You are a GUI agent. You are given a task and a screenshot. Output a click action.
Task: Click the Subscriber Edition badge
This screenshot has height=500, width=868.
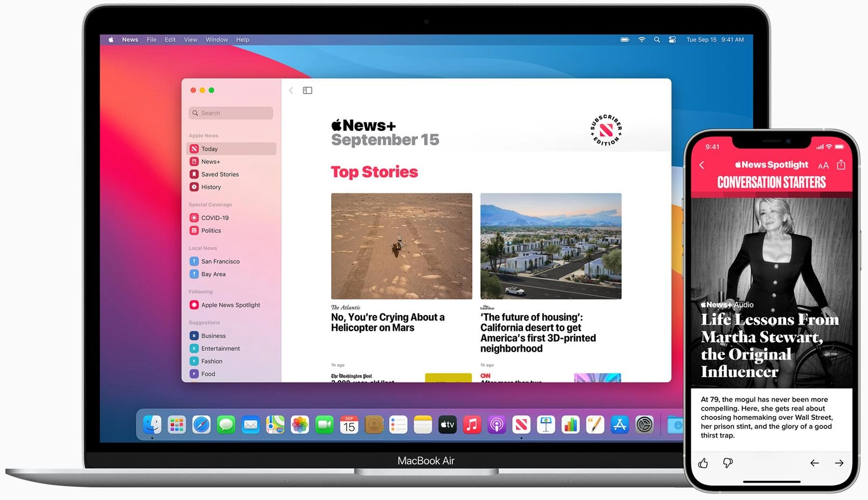coord(606,130)
